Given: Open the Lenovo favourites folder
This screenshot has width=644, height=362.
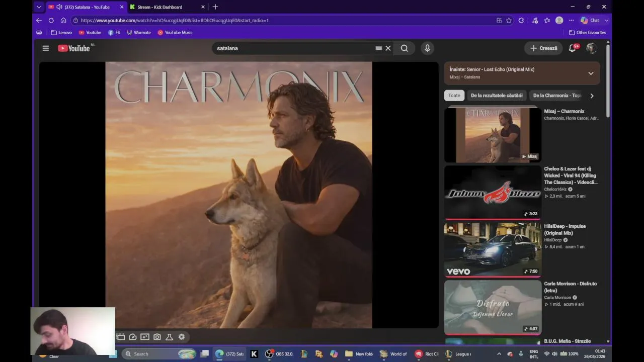Looking at the screenshot, I should point(61,33).
